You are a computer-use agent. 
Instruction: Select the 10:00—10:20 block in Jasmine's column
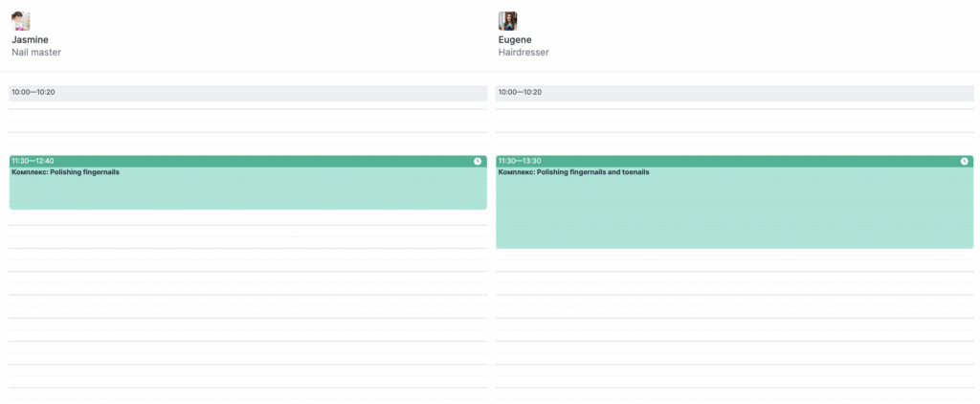248,93
